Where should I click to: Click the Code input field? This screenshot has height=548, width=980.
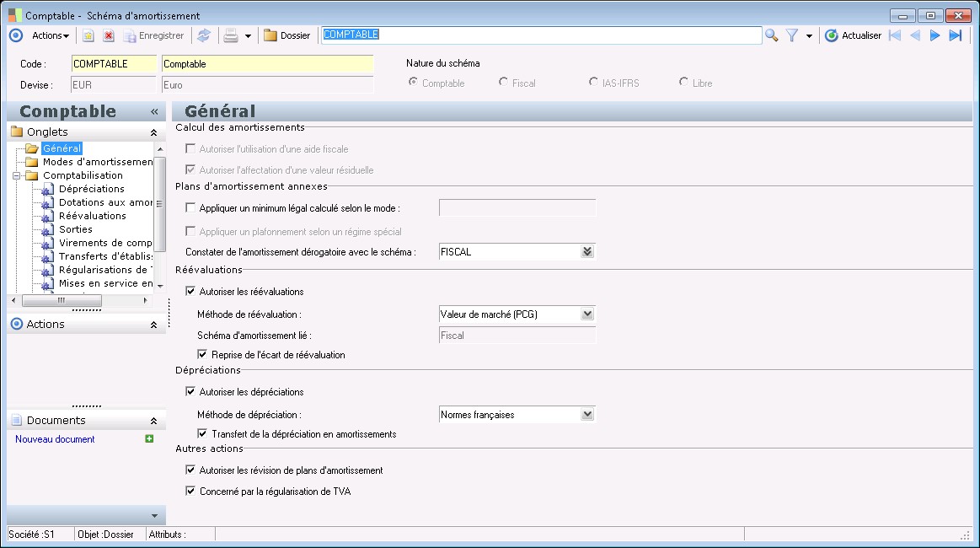coord(114,64)
